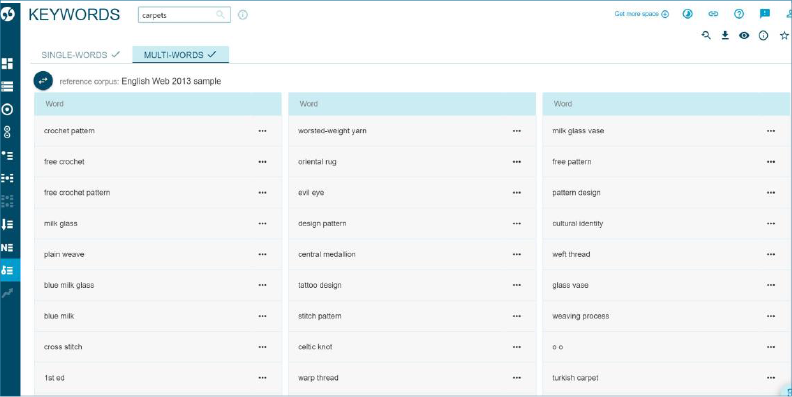
Task: Open the three-dot menu for oriental rug
Action: click(516, 162)
